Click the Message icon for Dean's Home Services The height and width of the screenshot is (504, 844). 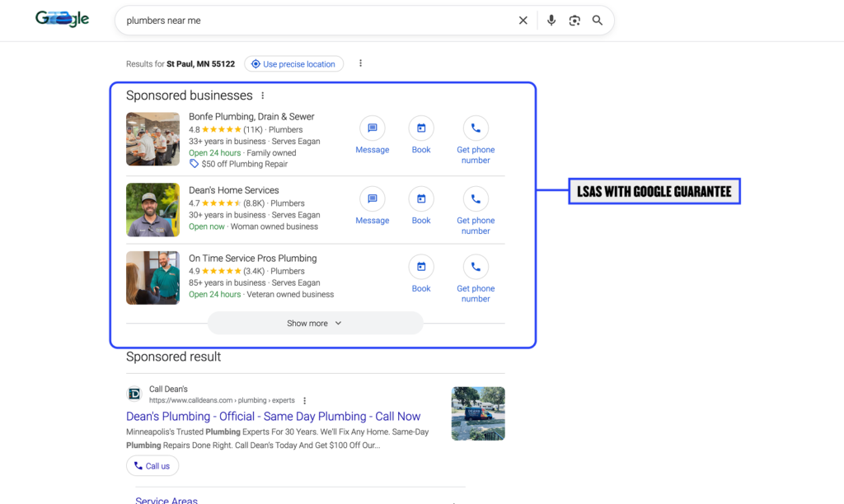(372, 199)
